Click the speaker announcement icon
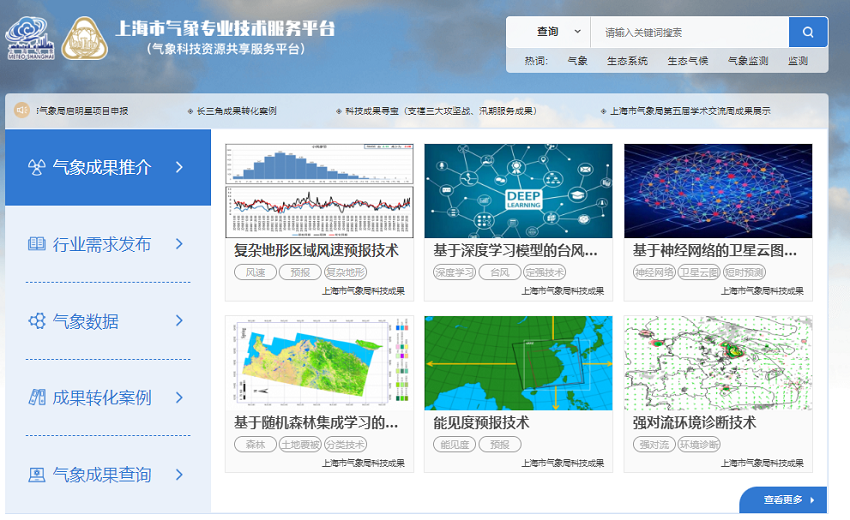The image size is (850, 520). click(x=22, y=111)
